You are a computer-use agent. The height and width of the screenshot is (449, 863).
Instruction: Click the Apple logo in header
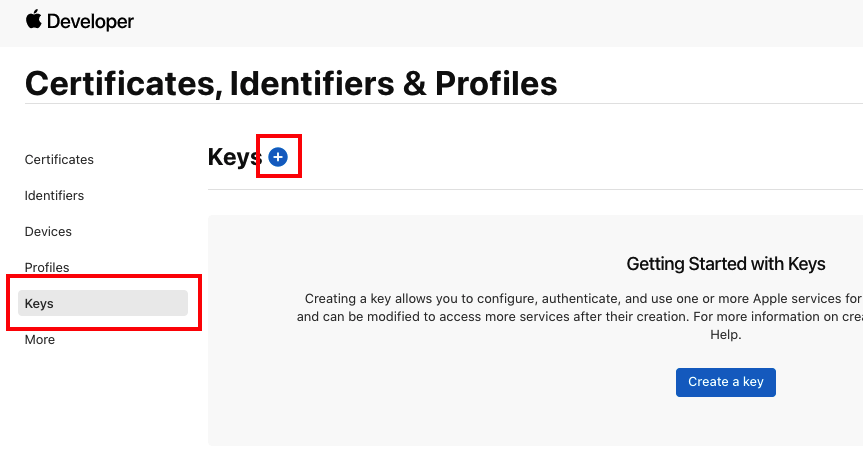(x=34, y=19)
